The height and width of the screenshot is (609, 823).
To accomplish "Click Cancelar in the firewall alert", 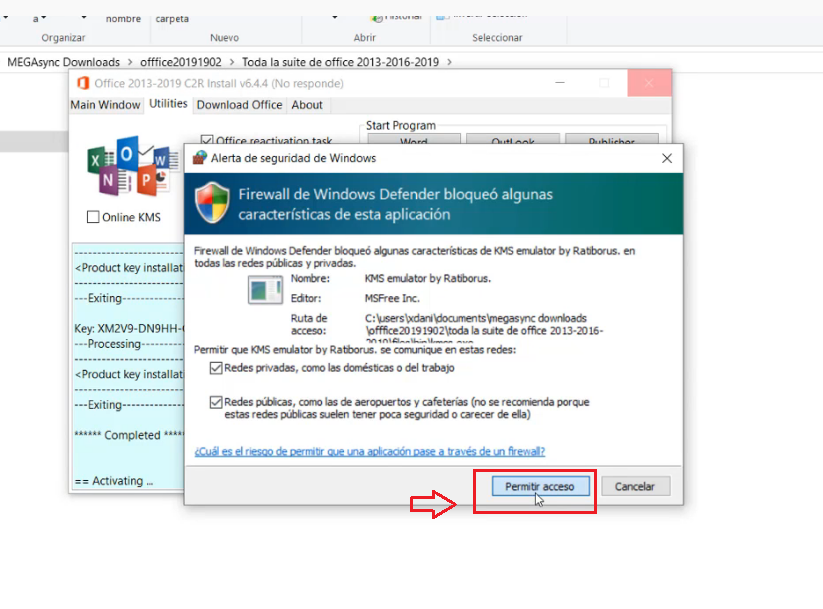I will 635,486.
